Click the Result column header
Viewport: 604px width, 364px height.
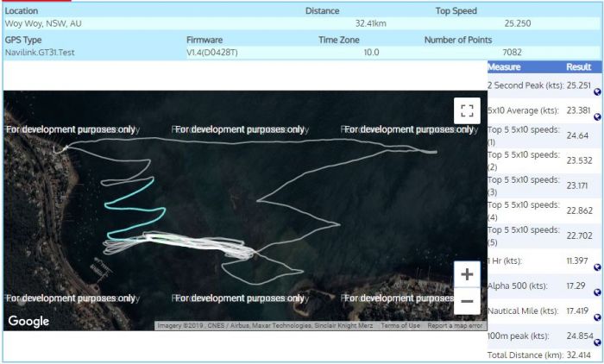[578, 66]
